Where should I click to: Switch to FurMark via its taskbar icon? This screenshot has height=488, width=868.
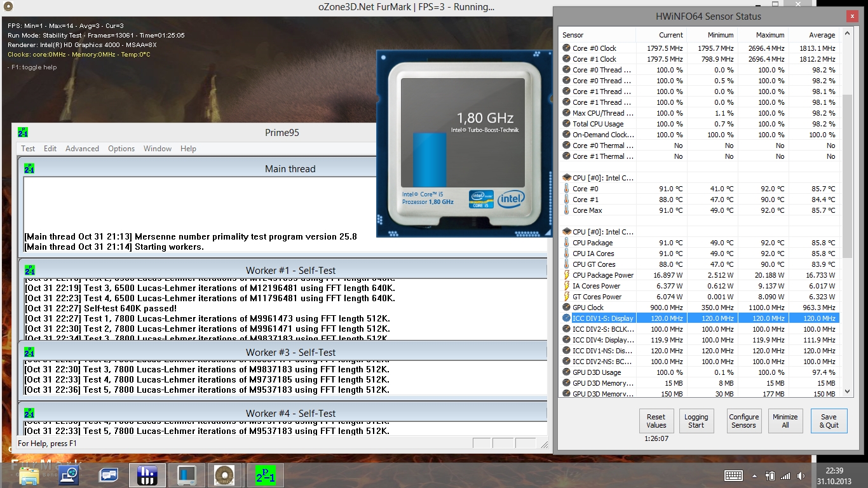(226, 475)
